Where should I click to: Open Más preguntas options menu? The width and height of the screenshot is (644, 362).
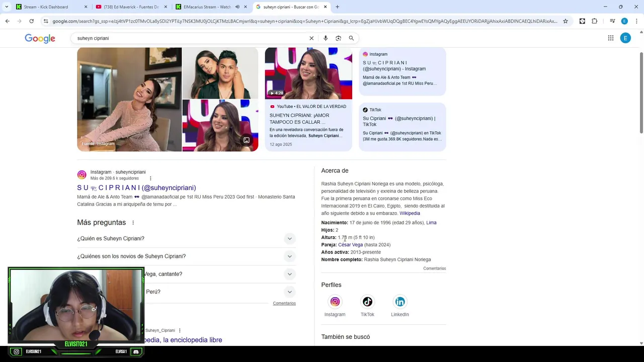tap(133, 223)
